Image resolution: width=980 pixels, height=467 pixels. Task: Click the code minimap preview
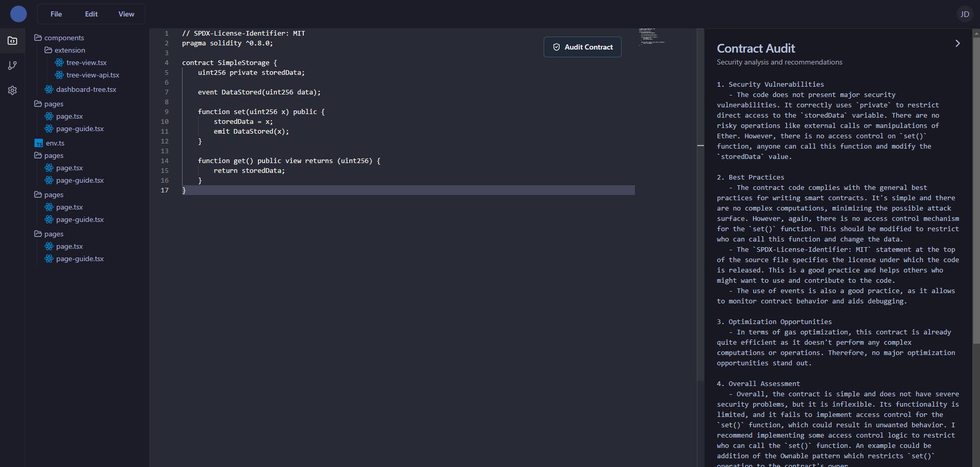click(x=652, y=37)
